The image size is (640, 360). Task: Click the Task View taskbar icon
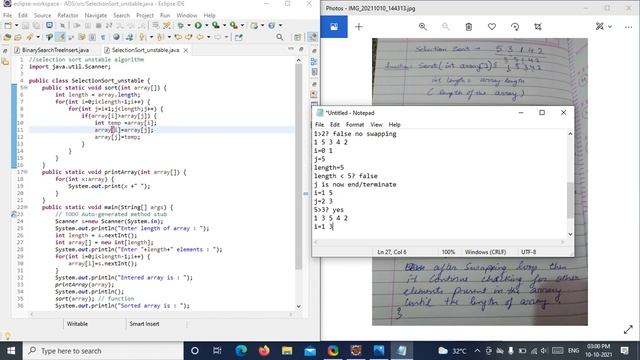[x=217, y=351]
